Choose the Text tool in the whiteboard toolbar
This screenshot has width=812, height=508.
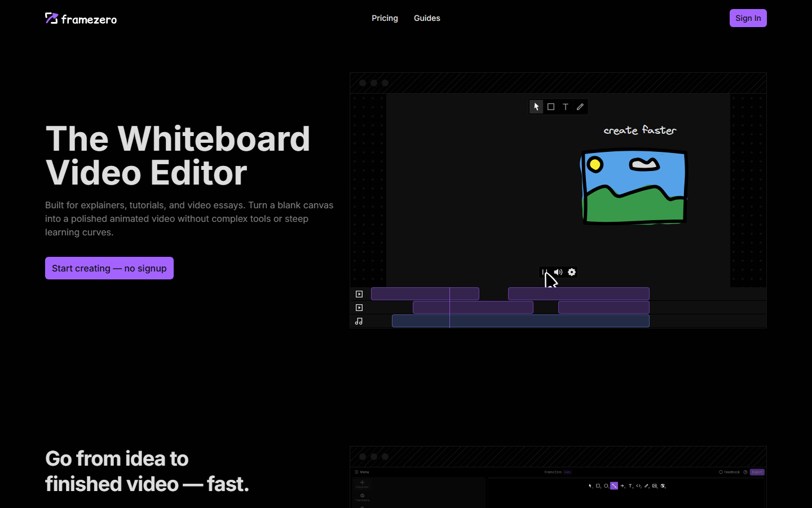coord(566,107)
